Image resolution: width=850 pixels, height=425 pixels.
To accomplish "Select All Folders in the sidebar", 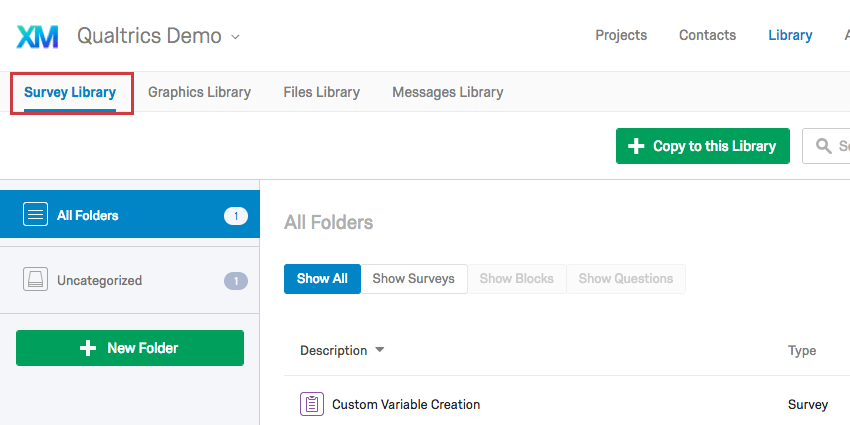I will pos(130,215).
